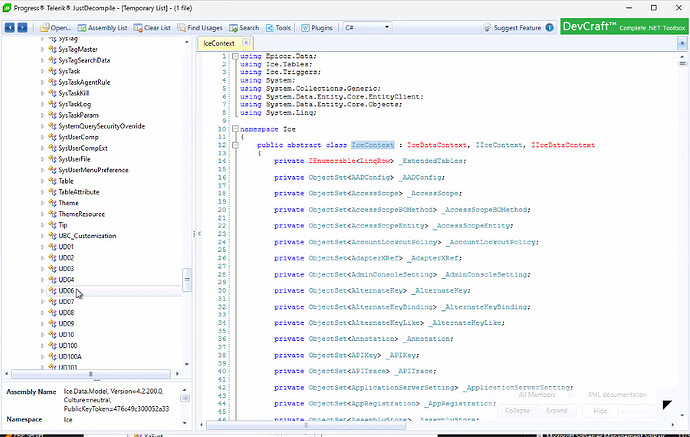This screenshot has height=437, width=690.
Task: Expand the UD01 tree node
Action: coord(42,247)
